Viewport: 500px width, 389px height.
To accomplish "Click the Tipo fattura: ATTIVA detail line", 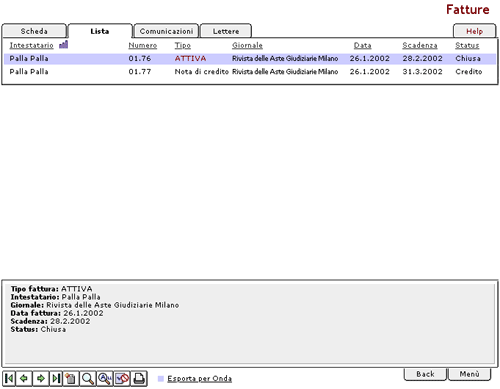I will click(x=51, y=289).
